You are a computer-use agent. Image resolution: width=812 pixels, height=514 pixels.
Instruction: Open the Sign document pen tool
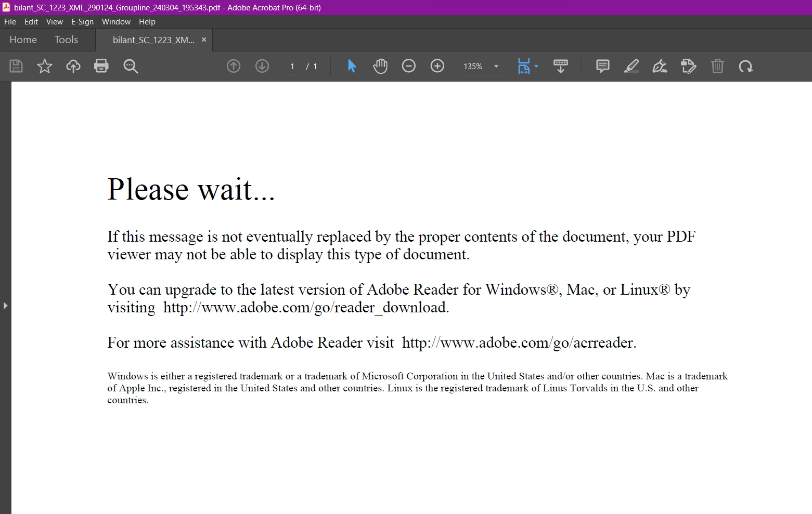pos(660,66)
